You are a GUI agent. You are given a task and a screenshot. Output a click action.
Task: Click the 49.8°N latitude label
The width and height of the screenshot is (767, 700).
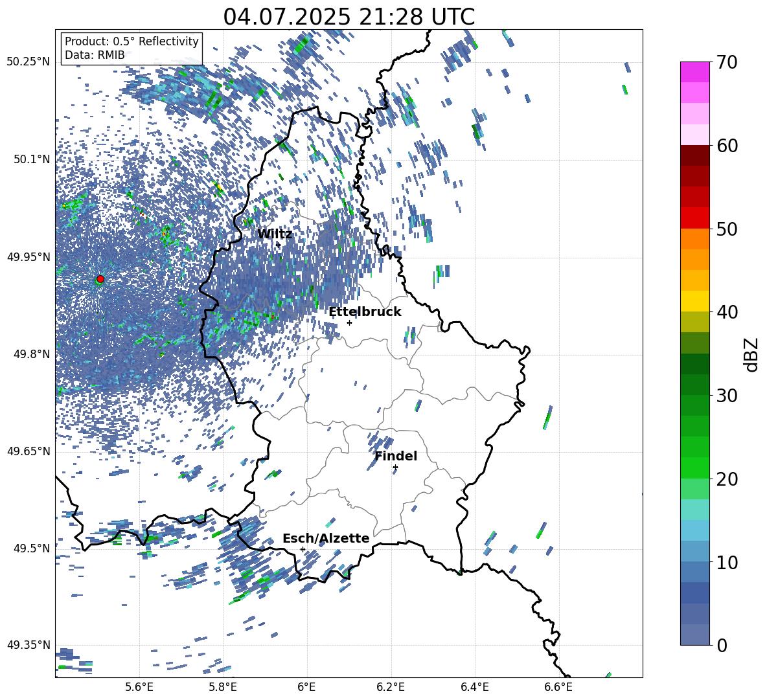[x=32, y=354]
